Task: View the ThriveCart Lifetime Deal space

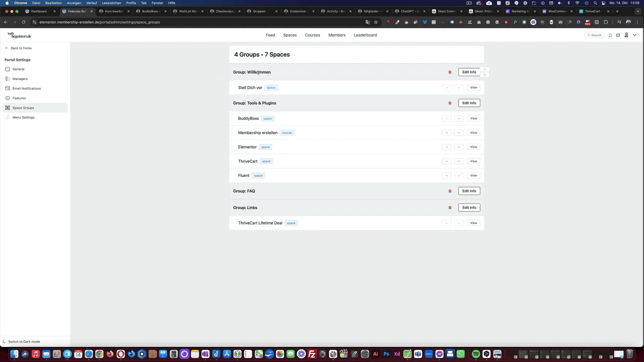Action: click(474, 223)
